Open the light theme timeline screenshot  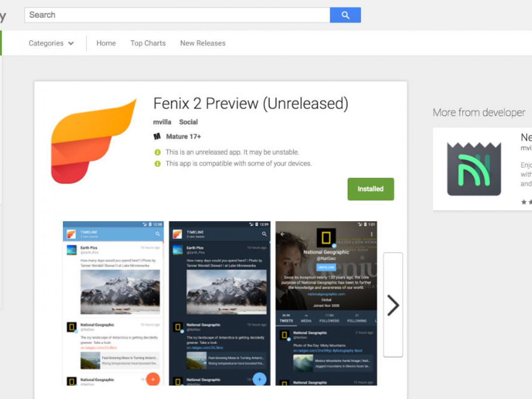pos(113,303)
